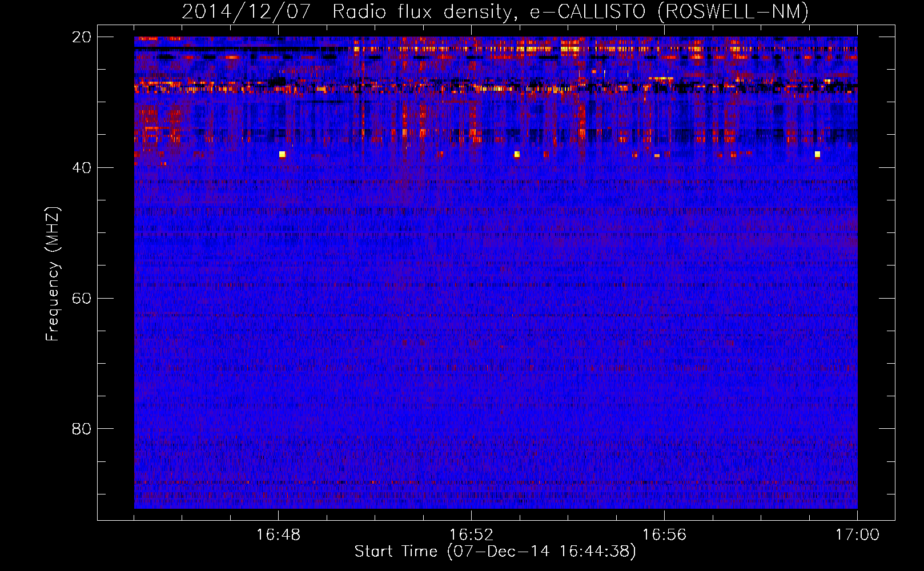Click the 16:52 time tick label

pyautogui.click(x=471, y=535)
